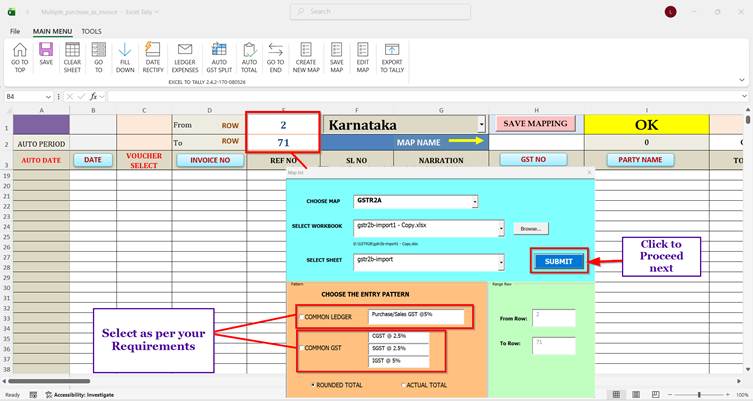Image resolution: width=753 pixels, height=401 pixels.
Task: Click the macro record icon in status bar
Action: click(33, 395)
